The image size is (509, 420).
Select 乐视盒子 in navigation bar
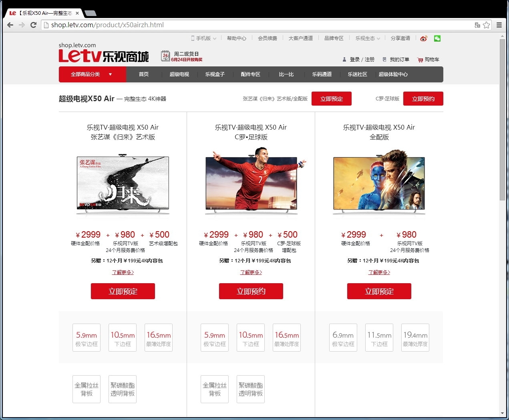215,74
